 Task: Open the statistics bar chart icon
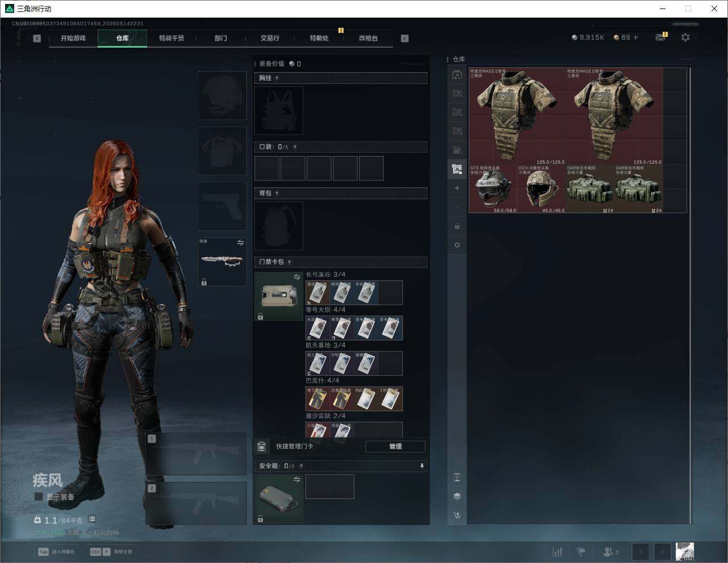pos(558,552)
